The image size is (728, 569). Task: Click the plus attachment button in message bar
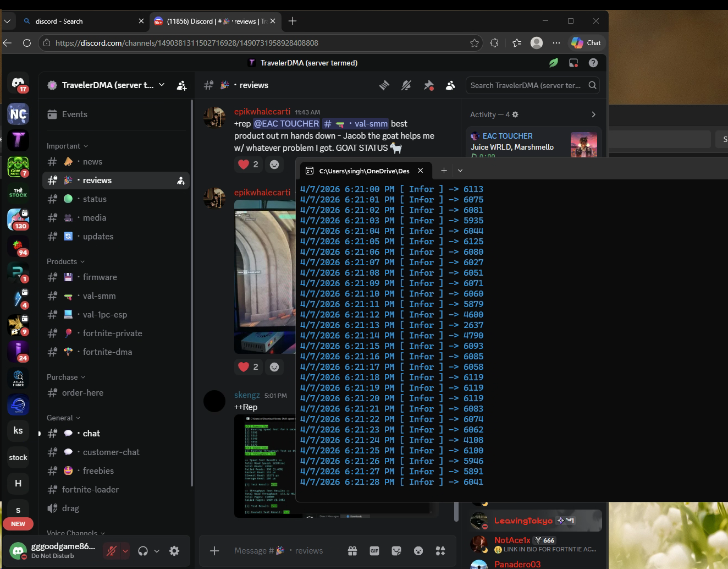click(x=214, y=551)
